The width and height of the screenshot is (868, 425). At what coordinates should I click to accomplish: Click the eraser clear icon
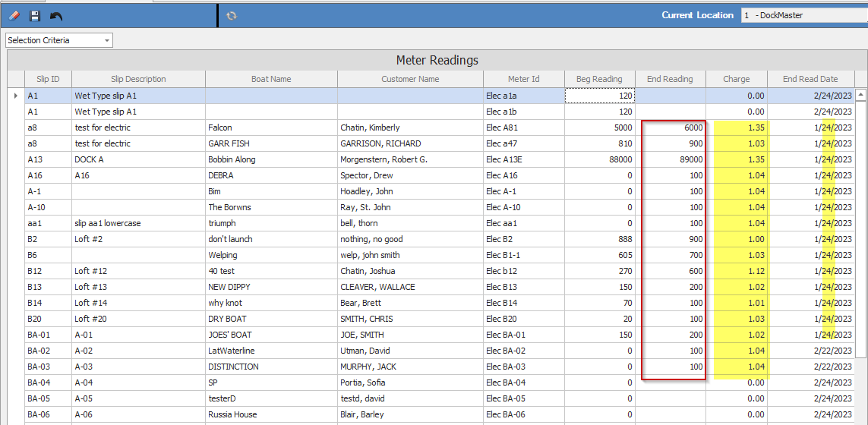14,15
